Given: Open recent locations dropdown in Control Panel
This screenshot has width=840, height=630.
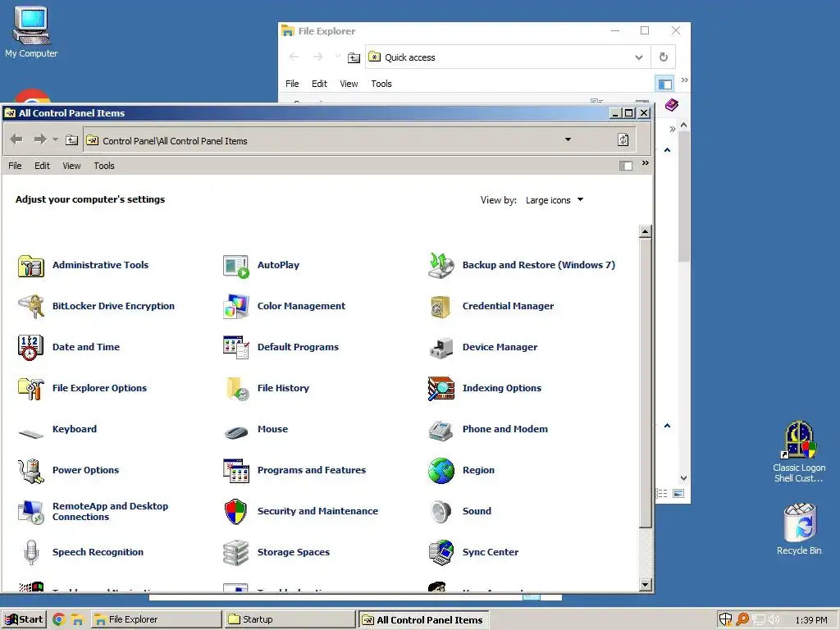Looking at the screenshot, I should pyautogui.click(x=55, y=139).
